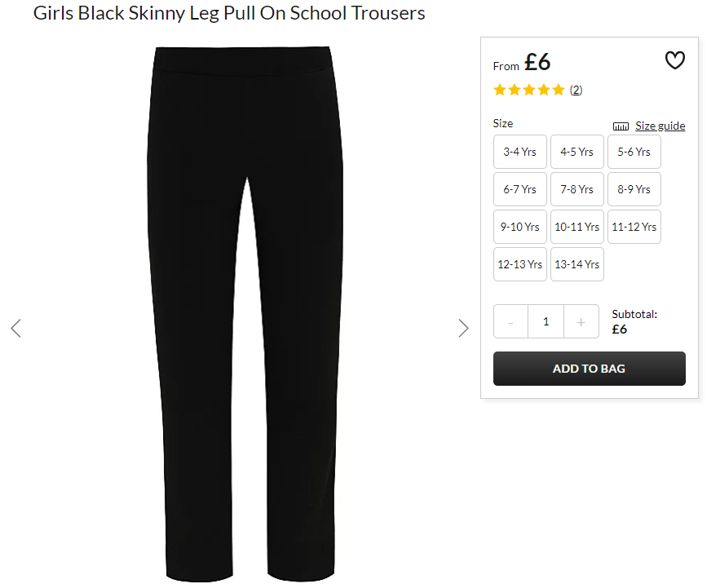Image resolution: width=720 pixels, height=588 pixels.
Task: Choose the 6-7 Yrs size option
Action: click(519, 189)
